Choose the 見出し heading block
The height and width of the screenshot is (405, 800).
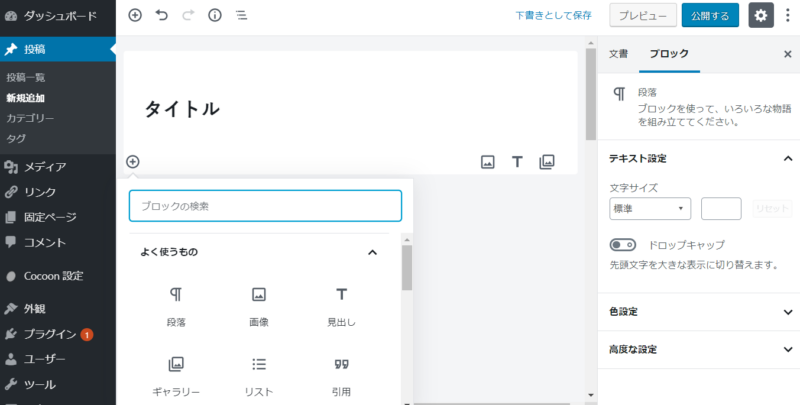coord(341,307)
